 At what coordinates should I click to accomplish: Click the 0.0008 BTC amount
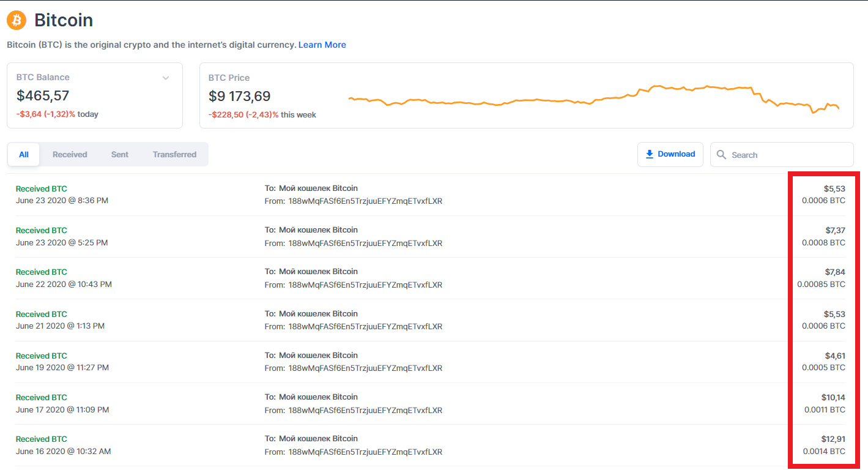[x=823, y=242]
